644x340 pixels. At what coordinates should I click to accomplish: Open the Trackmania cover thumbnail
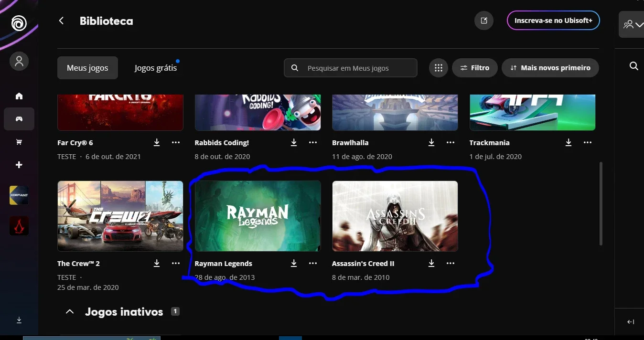532,112
